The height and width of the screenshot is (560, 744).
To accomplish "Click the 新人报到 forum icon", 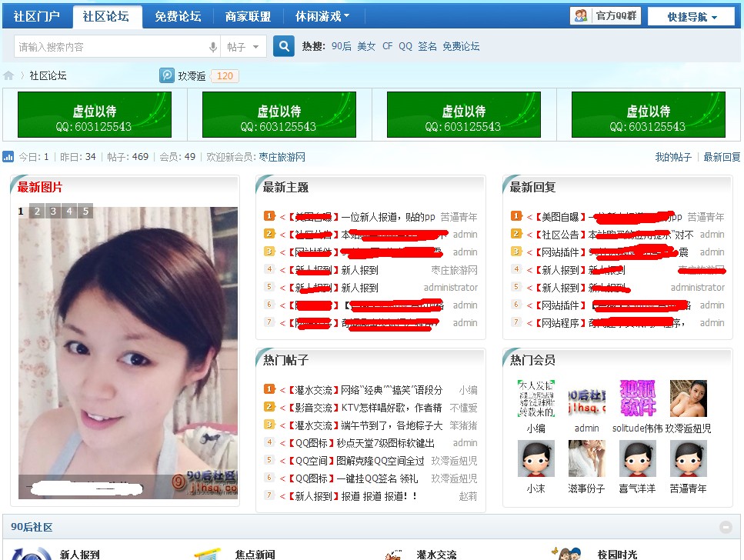I will [32, 553].
